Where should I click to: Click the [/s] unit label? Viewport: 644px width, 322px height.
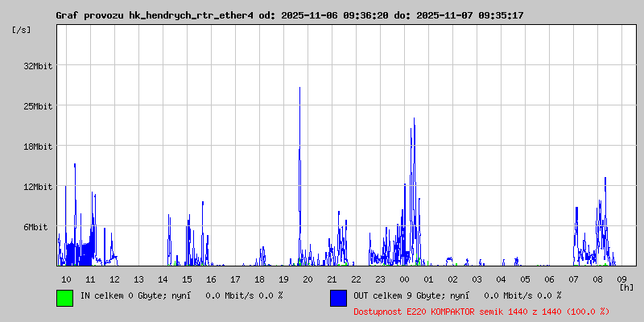click(x=22, y=30)
